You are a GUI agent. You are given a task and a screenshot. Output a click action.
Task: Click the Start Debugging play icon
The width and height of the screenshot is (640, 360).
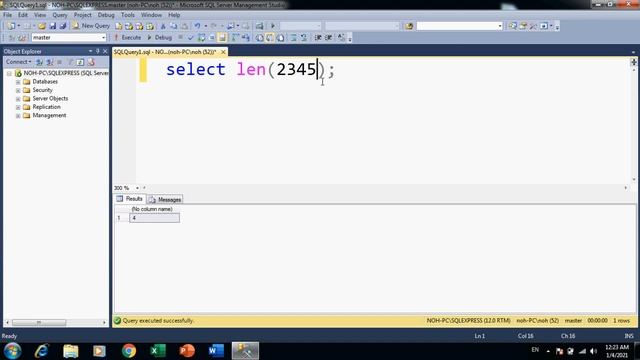[273, 26]
